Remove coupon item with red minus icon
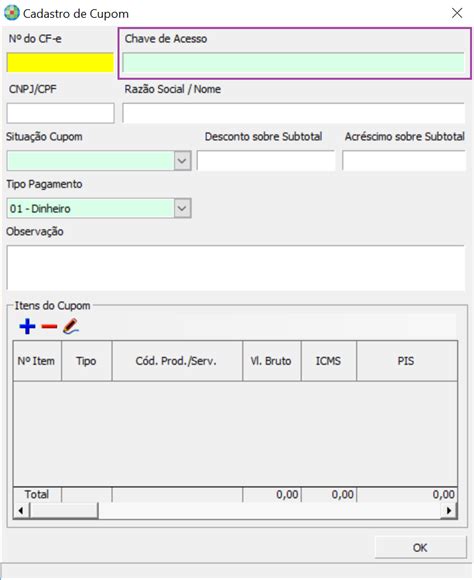This screenshot has width=474, height=580. point(49,327)
